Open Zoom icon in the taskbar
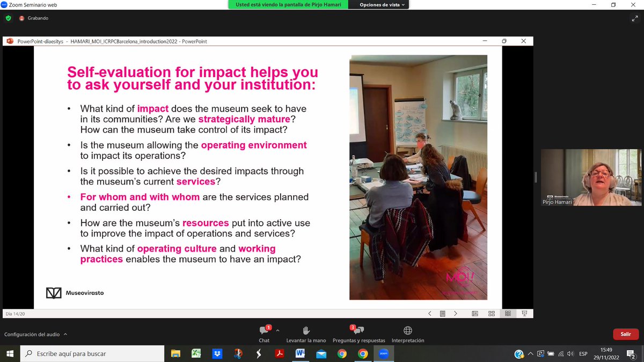 pyautogui.click(x=383, y=353)
